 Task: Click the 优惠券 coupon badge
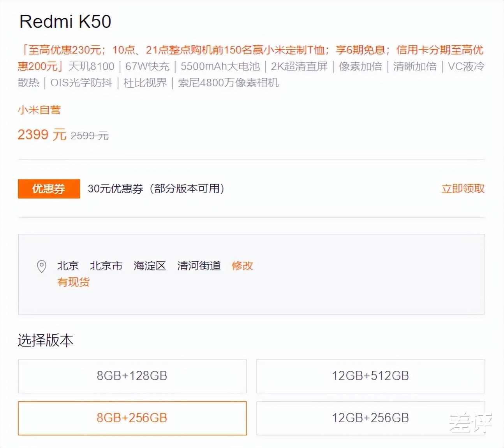pyautogui.click(x=48, y=189)
